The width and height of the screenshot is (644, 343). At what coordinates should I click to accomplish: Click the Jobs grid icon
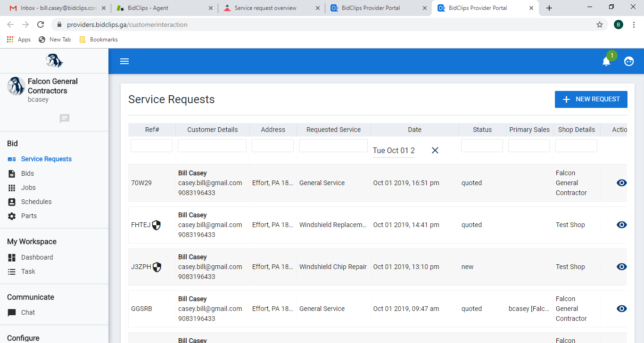click(x=12, y=188)
